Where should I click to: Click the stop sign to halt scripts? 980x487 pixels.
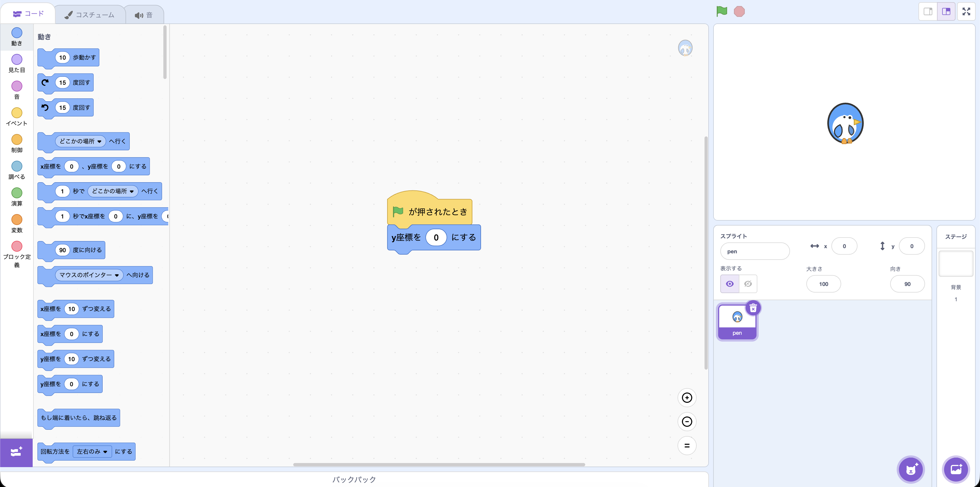[739, 11]
